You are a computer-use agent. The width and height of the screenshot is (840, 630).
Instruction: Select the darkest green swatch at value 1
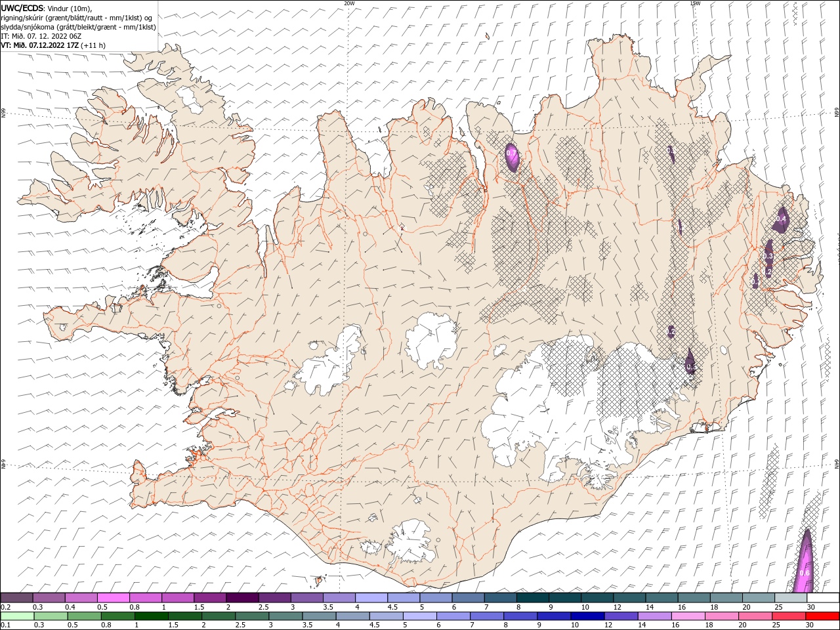coord(151,616)
